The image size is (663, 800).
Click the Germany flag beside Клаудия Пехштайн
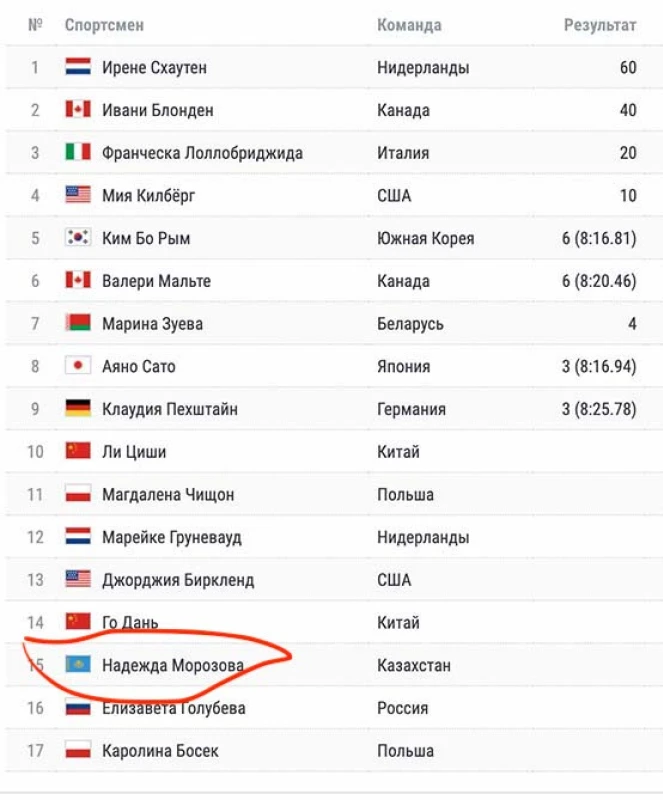78,409
